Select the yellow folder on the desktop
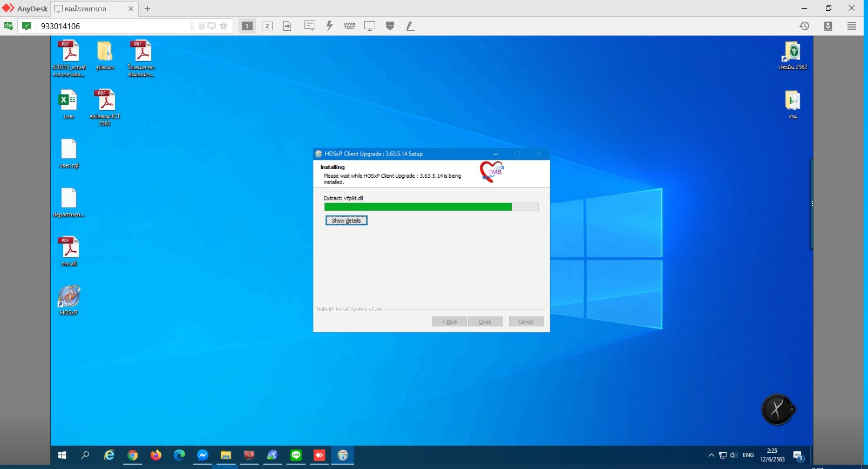The image size is (868, 469). point(105,55)
